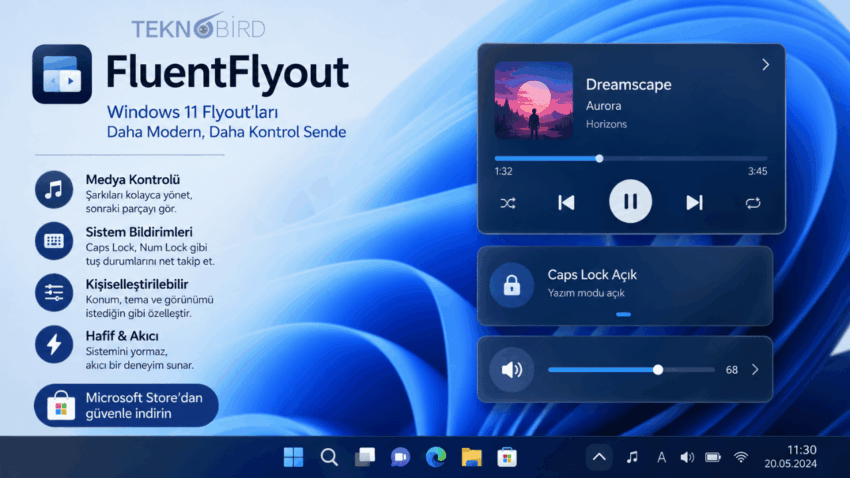Open File Explorer from the taskbar

pyautogui.click(x=472, y=457)
